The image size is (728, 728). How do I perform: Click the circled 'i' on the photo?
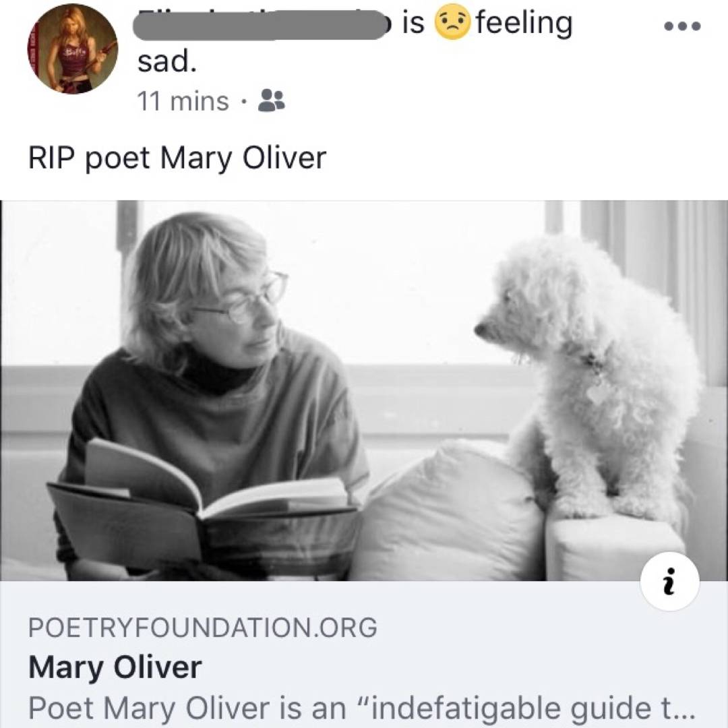click(x=669, y=581)
